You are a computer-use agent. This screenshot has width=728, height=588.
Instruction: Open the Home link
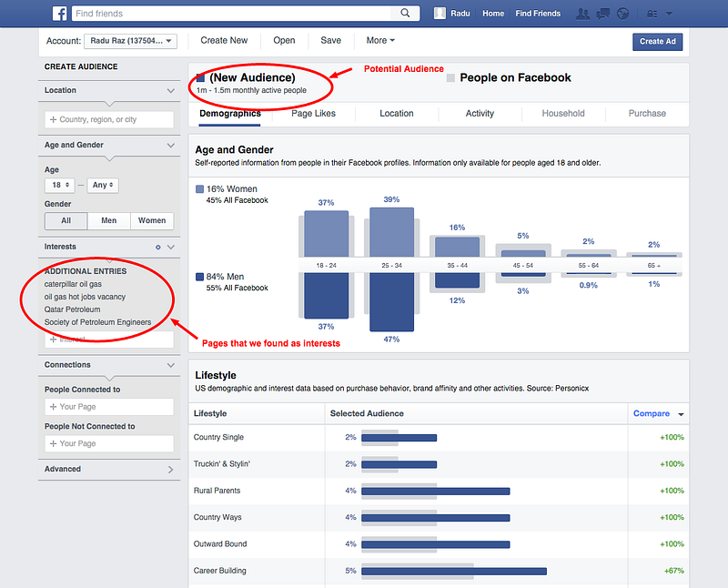pyautogui.click(x=493, y=14)
